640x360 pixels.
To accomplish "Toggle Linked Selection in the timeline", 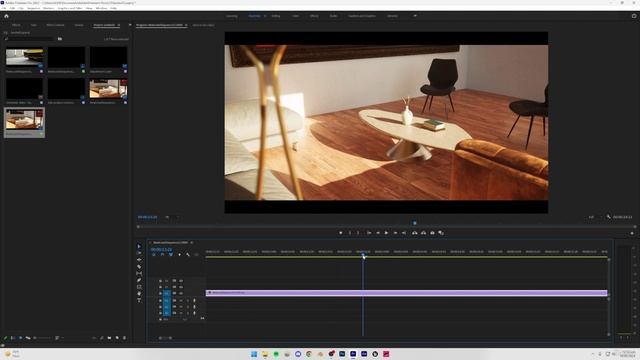I will [171, 255].
